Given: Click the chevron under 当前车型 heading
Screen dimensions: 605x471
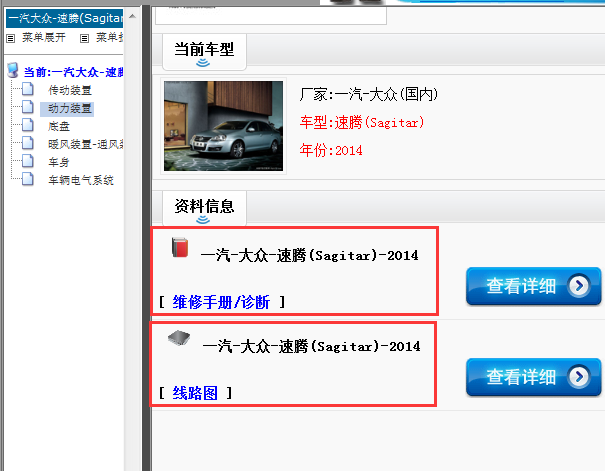Looking at the screenshot, I should coord(203,63).
